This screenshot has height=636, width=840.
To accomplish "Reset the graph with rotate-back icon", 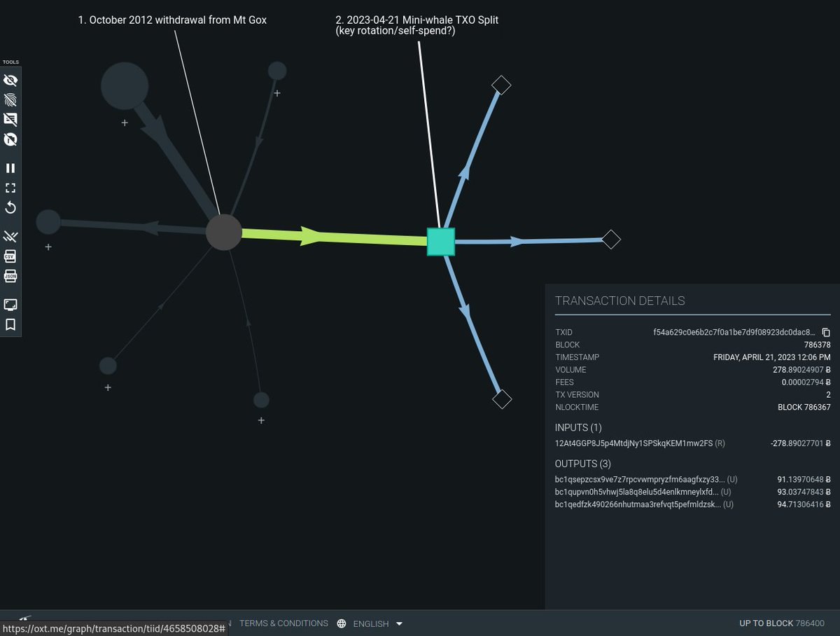I will pyautogui.click(x=10, y=207).
